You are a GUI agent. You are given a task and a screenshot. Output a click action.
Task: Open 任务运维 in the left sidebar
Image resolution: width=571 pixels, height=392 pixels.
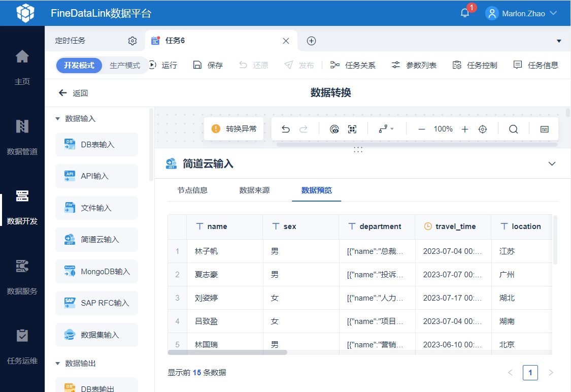(22, 346)
